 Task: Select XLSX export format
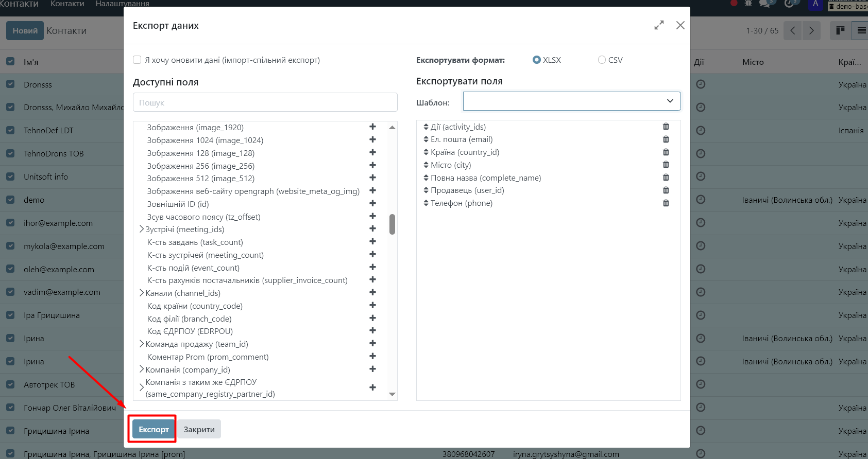(537, 60)
